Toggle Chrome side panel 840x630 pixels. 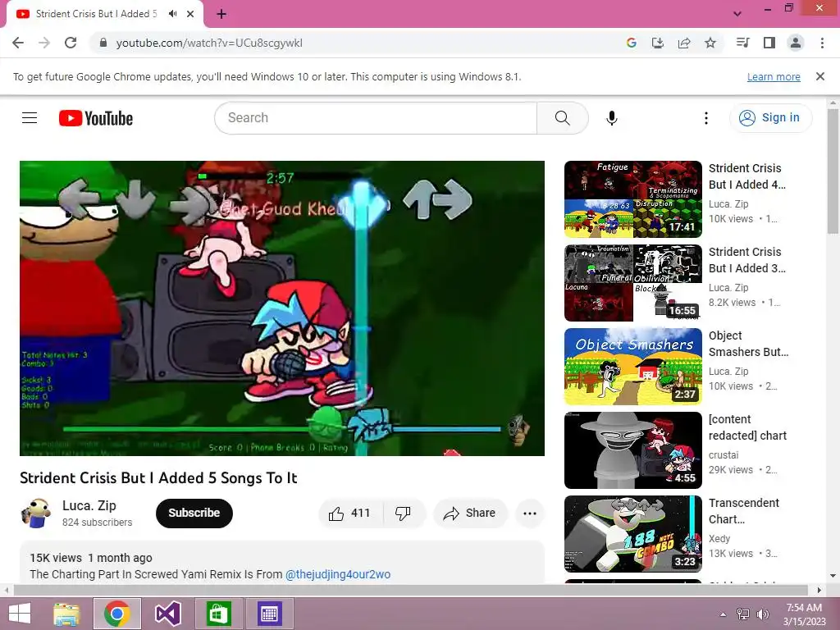[x=769, y=43]
